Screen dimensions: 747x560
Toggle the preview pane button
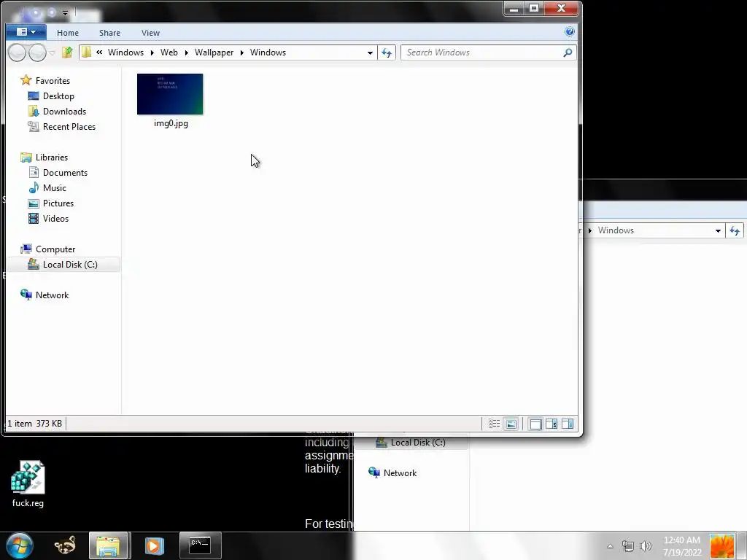(x=568, y=424)
